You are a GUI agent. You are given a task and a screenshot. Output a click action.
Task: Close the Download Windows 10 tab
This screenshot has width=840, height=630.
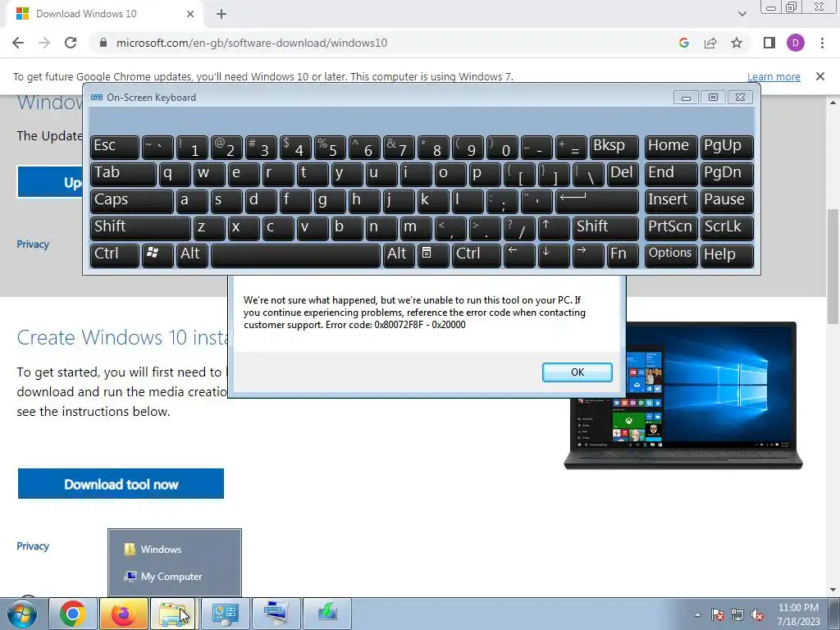click(190, 14)
